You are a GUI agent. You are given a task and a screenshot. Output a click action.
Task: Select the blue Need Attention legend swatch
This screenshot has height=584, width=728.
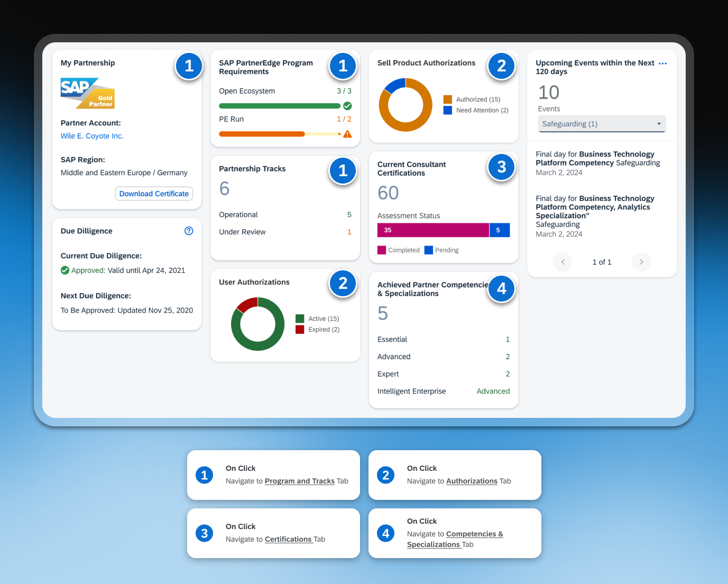click(x=448, y=110)
